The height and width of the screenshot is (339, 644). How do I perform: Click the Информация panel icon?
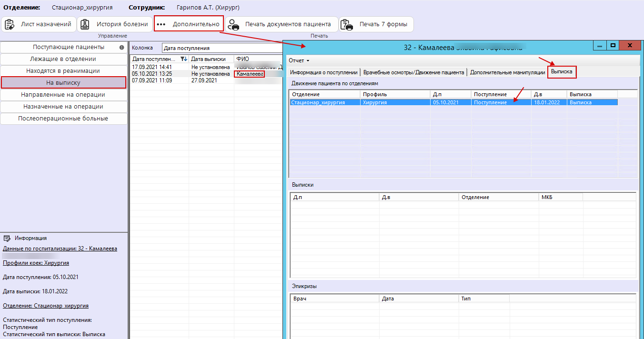[7, 238]
